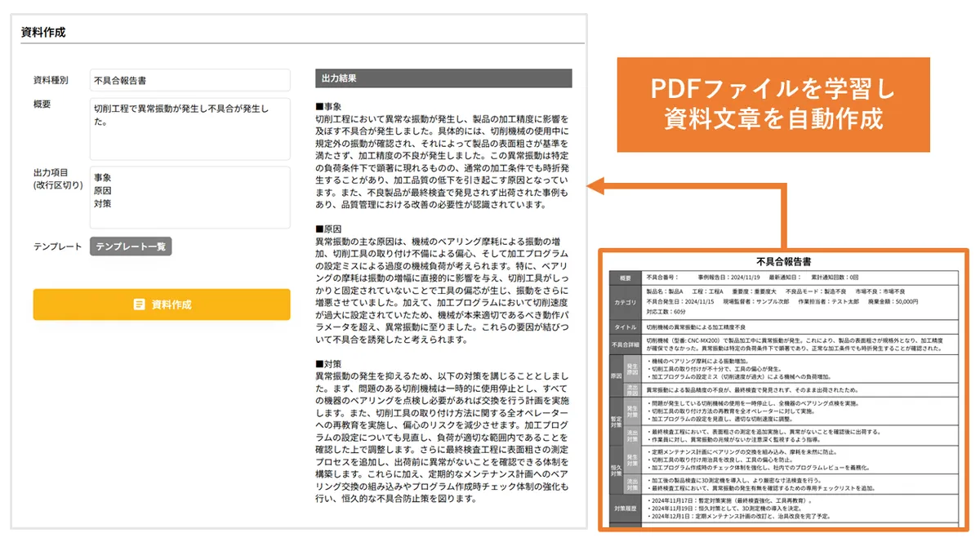Click the 資料作成 orange button

[x=162, y=304]
